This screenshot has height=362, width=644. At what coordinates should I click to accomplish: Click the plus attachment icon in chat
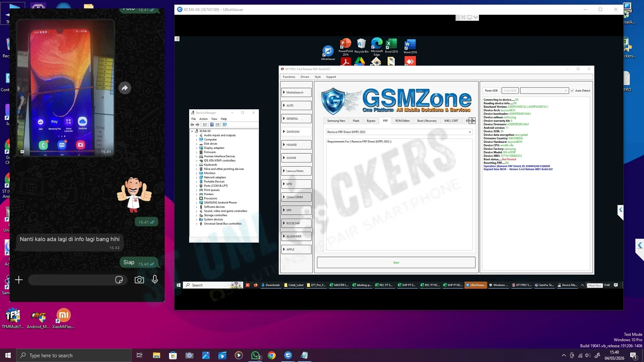[x=19, y=280]
